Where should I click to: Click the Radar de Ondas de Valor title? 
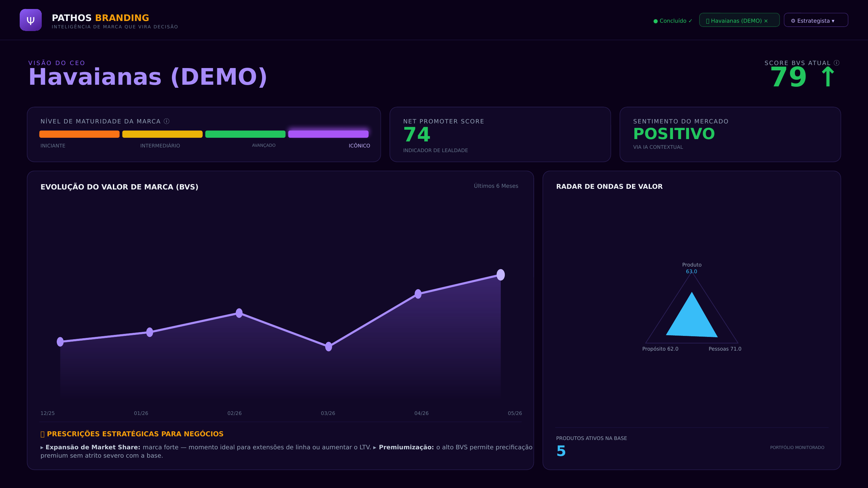pos(609,186)
